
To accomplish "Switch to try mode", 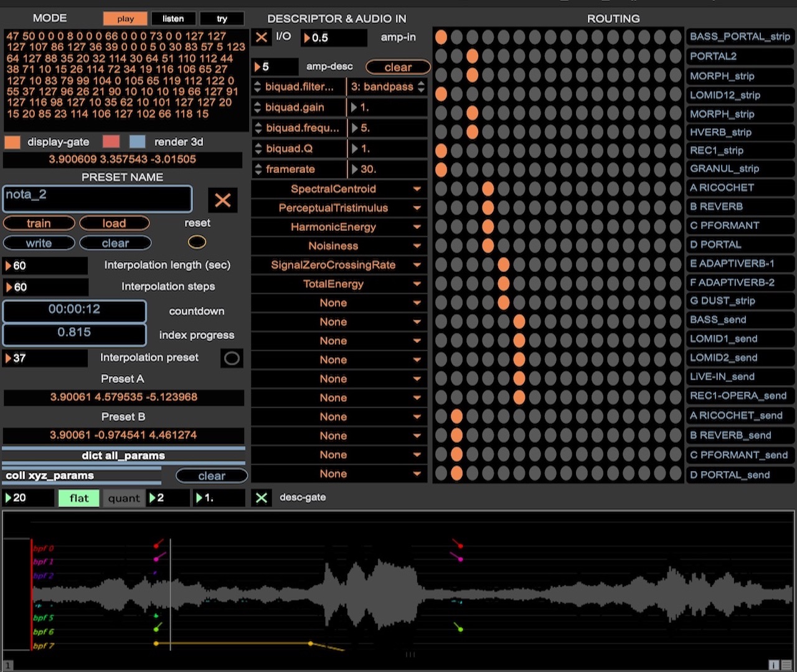I will [x=222, y=18].
